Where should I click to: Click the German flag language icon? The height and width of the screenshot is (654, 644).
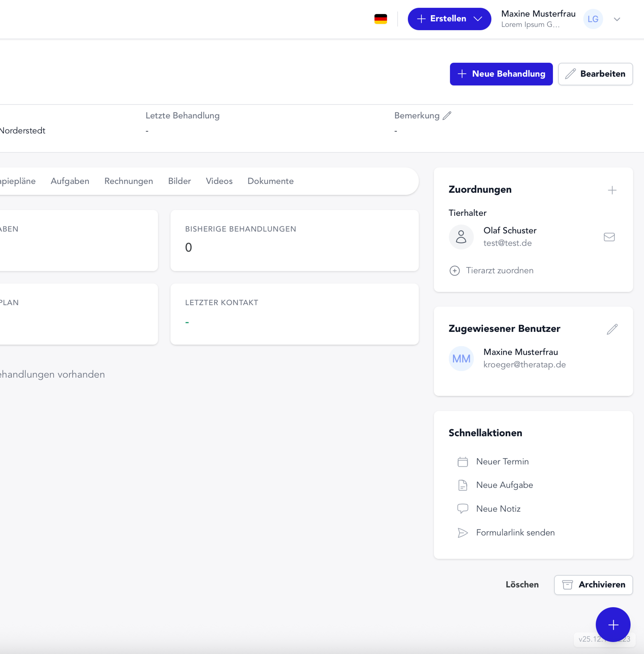pos(381,19)
